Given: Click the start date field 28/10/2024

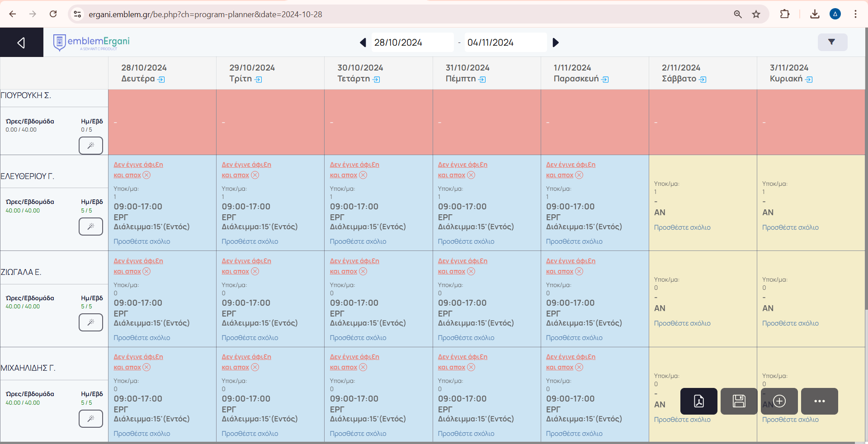Looking at the screenshot, I should pyautogui.click(x=412, y=43).
